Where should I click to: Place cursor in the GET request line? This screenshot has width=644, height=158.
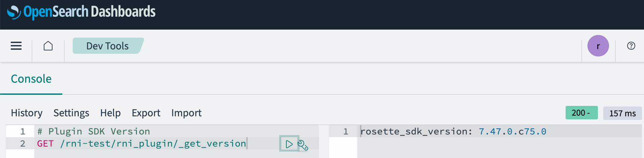click(142, 144)
